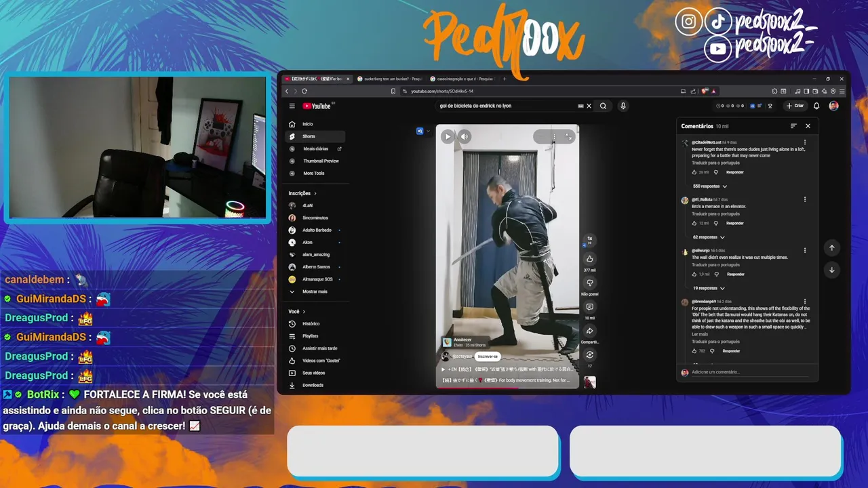Click Ler mais on @brendanp69 comment
Screen dimensions: 868x488
pyautogui.click(x=700, y=334)
